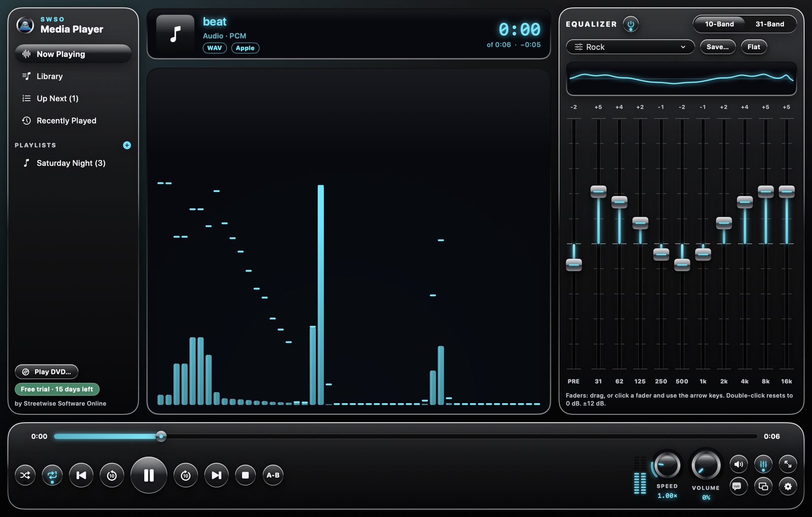
Task: Open Saturday Night (3) playlist
Action: 73,163
